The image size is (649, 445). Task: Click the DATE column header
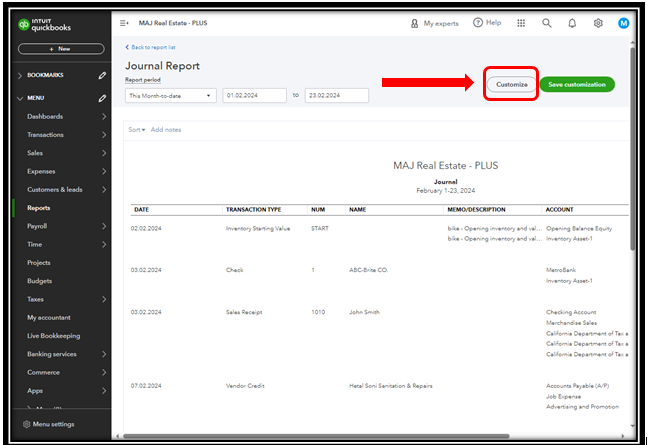tap(141, 210)
